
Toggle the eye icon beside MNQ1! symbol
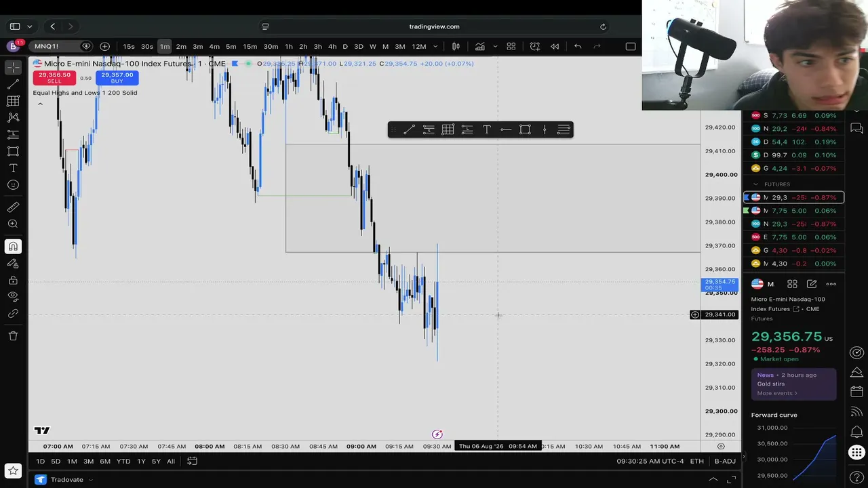pos(86,46)
